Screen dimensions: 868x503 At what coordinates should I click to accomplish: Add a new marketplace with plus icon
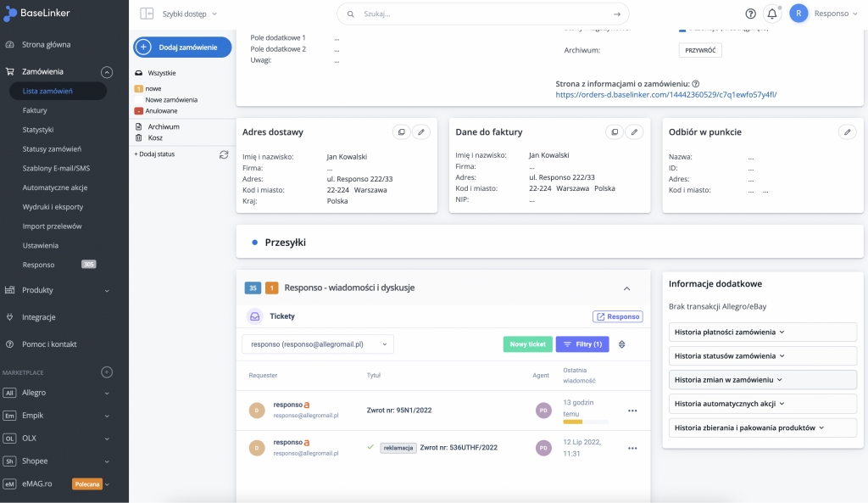(107, 372)
